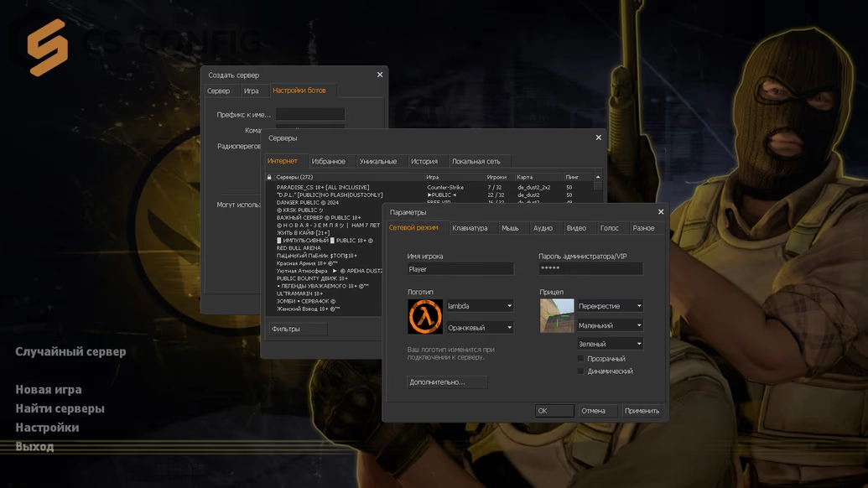The height and width of the screenshot is (488, 868).
Task: Click the Применить button
Action: pyautogui.click(x=642, y=411)
